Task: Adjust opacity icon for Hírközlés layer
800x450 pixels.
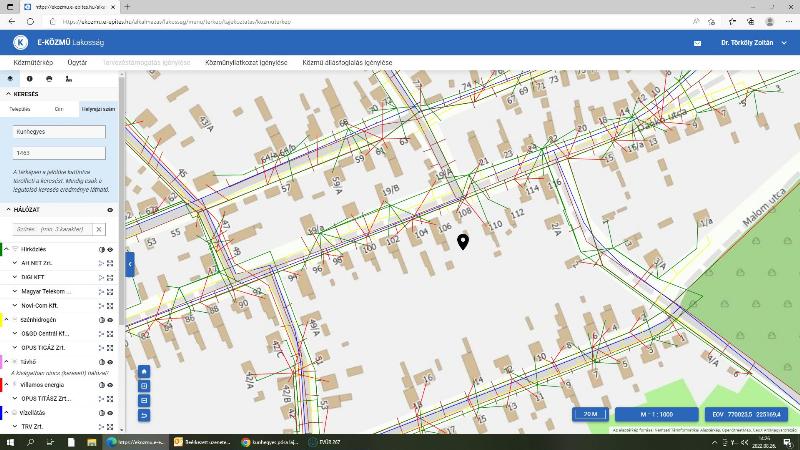Action: tap(102, 249)
